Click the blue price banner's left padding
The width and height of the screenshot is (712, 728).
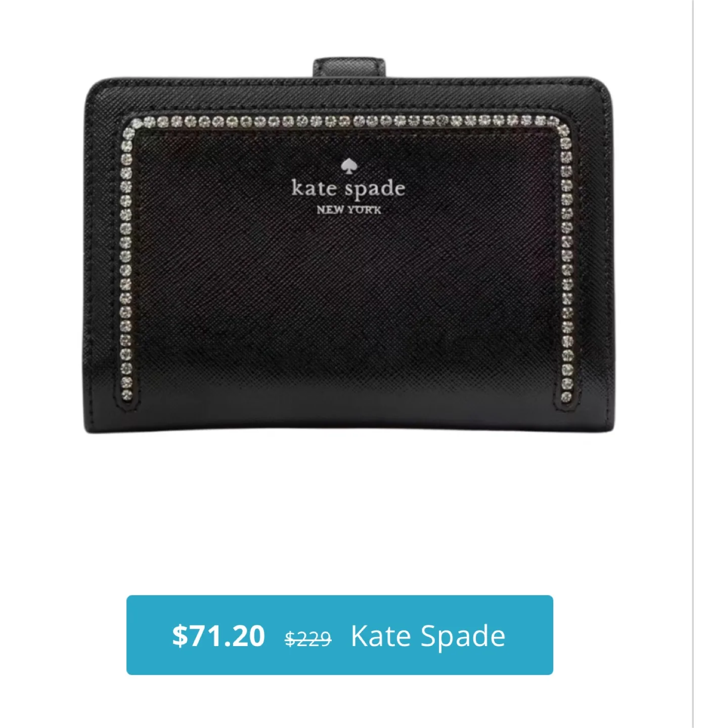point(149,635)
